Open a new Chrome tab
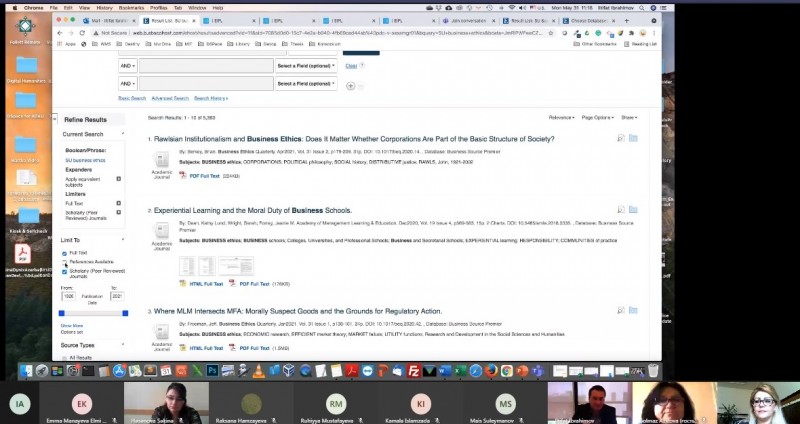Viewport: 800px width, 424px height. coord(626,20)
